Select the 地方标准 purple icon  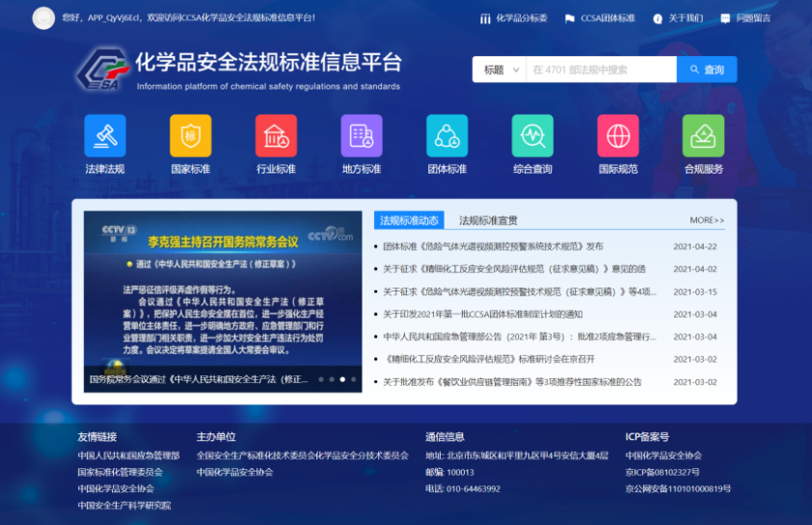click(361, 136)
